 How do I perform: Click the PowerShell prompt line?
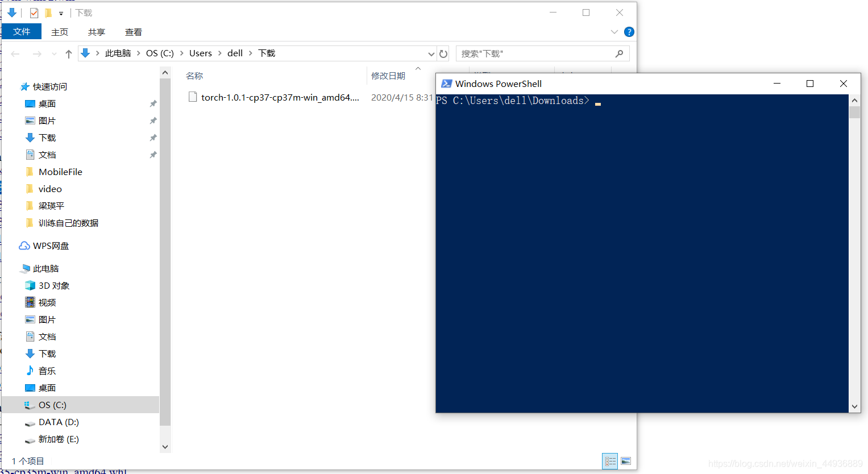518,101
